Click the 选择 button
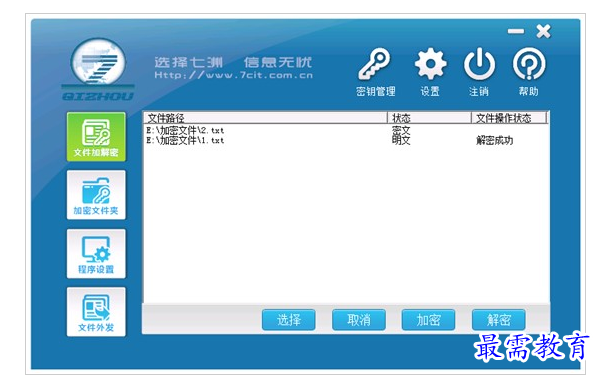The height and width of the screenshot is (378, 598). coord(289,320)
